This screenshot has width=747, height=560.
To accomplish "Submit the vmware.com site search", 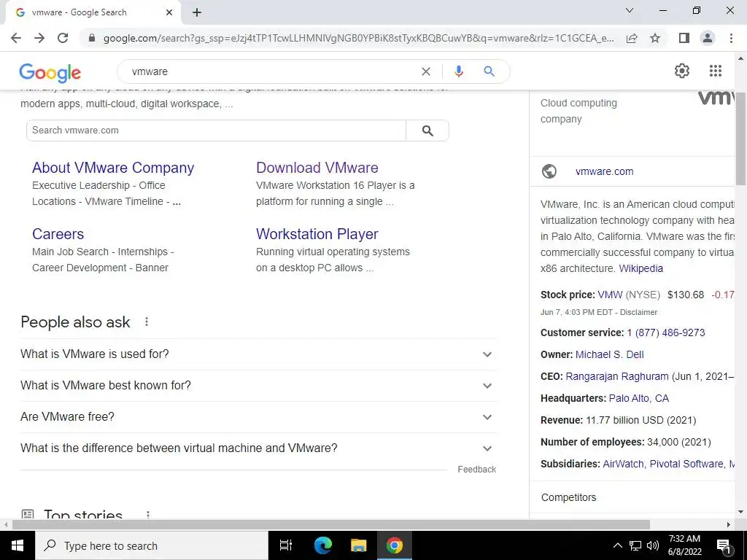I will click(427, 131).
